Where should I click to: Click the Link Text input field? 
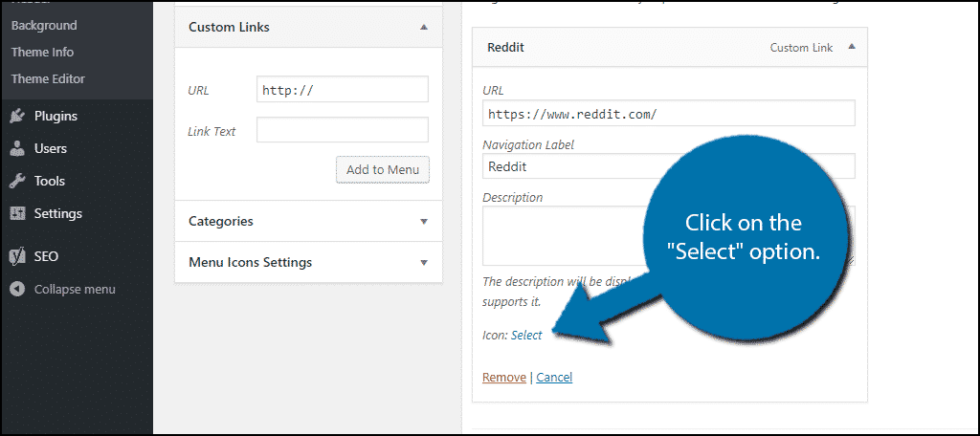[343, 130]
